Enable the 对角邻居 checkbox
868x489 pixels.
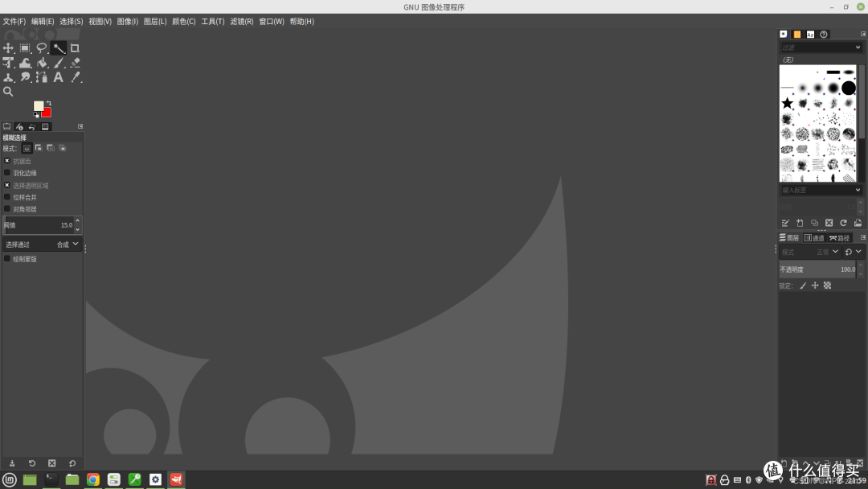7,209
